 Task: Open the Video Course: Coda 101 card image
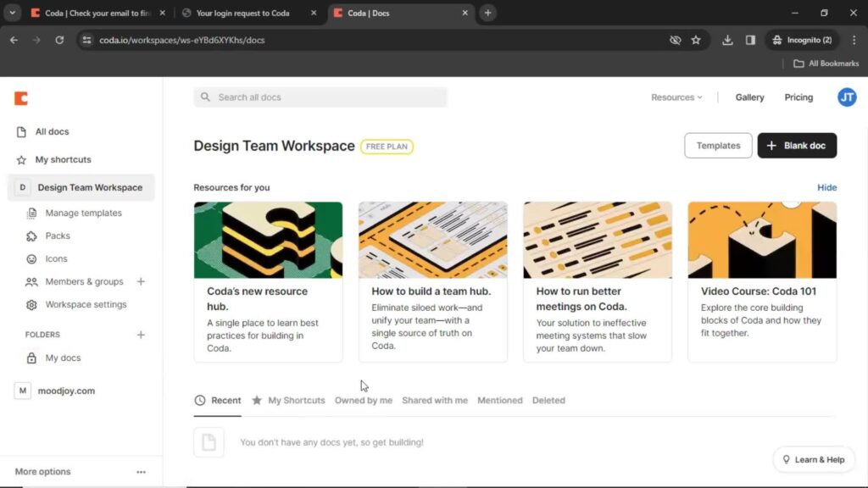[x=762, y=240]
